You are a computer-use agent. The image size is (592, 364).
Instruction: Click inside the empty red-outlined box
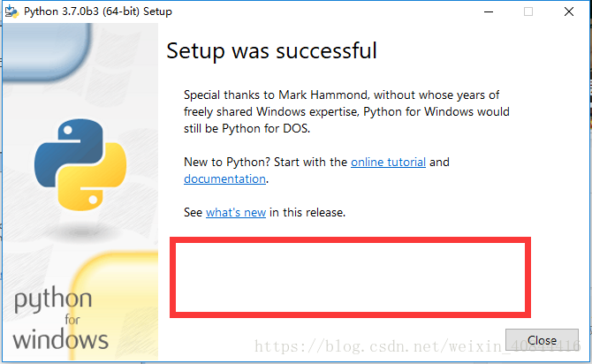(352, 275)
